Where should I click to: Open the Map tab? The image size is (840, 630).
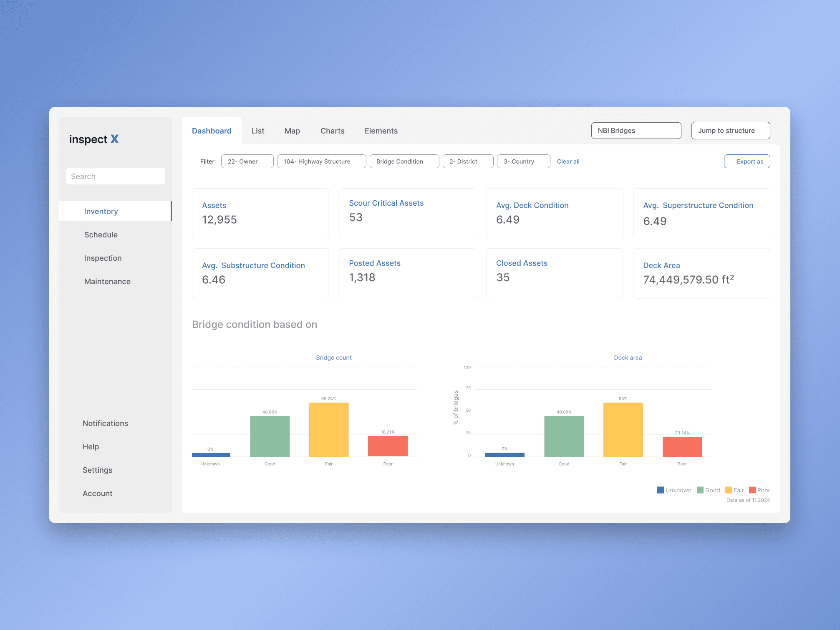coord(292,131)
